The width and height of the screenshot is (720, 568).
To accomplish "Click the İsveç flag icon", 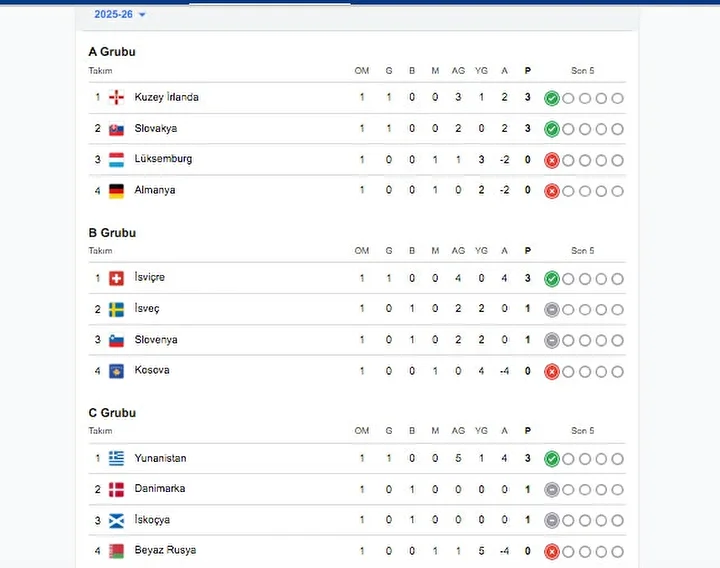I will click(x=116, y=309).
